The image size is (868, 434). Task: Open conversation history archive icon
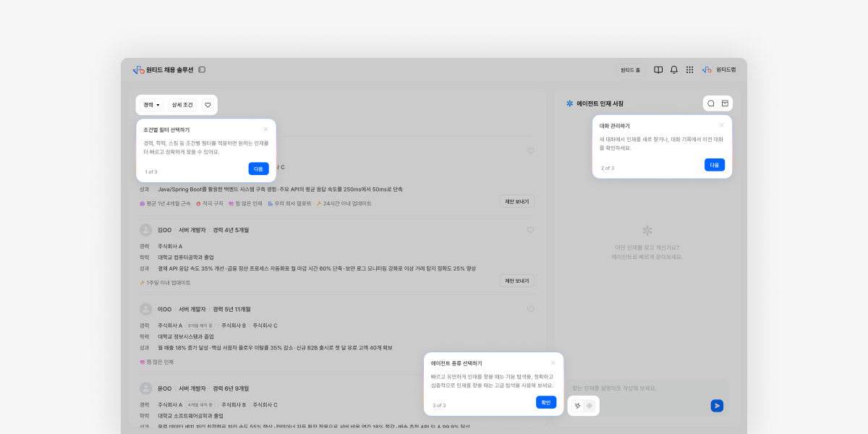pyautogui.click(x=725, y=103)
